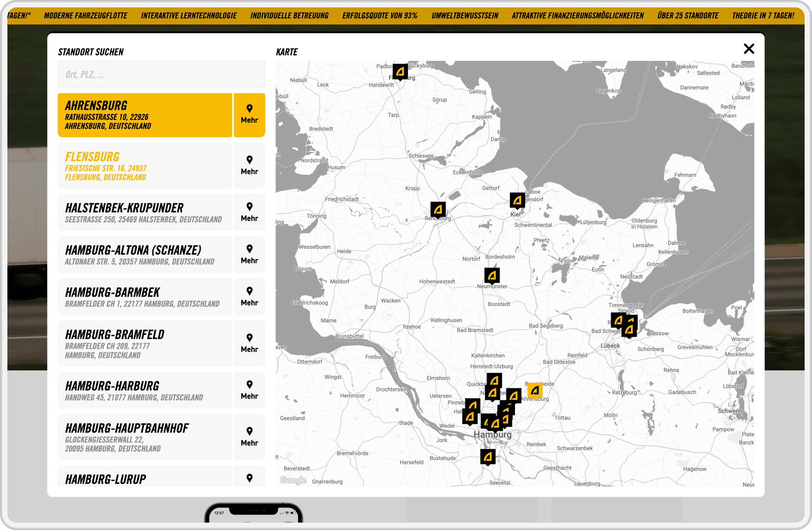
Task: Show more for Halstenbek-Krupunder
Action: tap(249, 213)
